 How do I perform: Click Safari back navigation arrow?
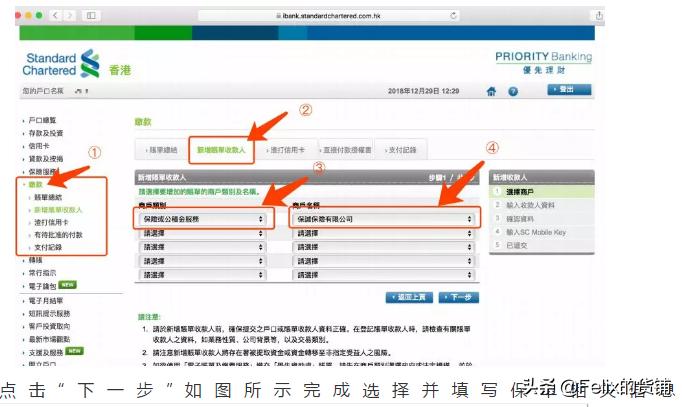[x=55, y=16]
